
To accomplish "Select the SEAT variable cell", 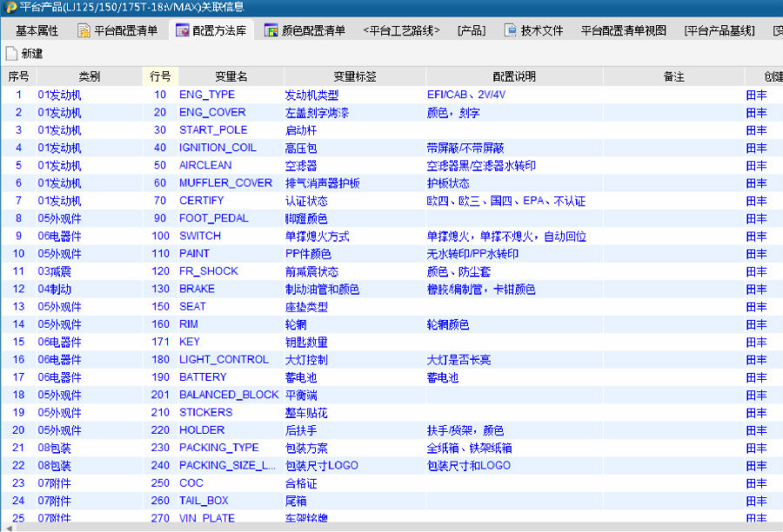I will pyautogui.click(x=231, y=307).
